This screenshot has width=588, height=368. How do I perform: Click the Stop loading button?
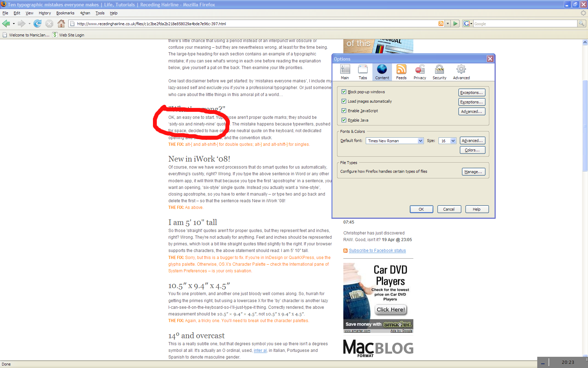click(49, 24)
